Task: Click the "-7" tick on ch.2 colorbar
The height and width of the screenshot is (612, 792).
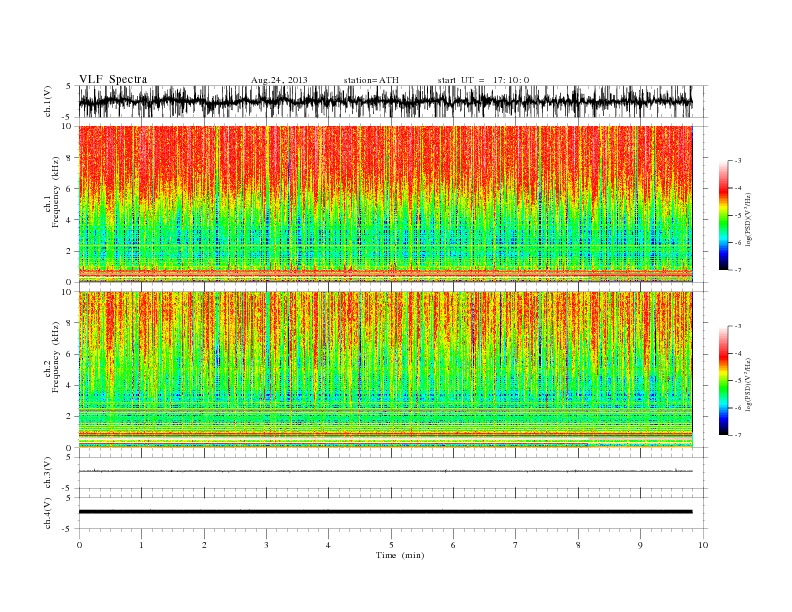Action: click(x=738, y=435)
